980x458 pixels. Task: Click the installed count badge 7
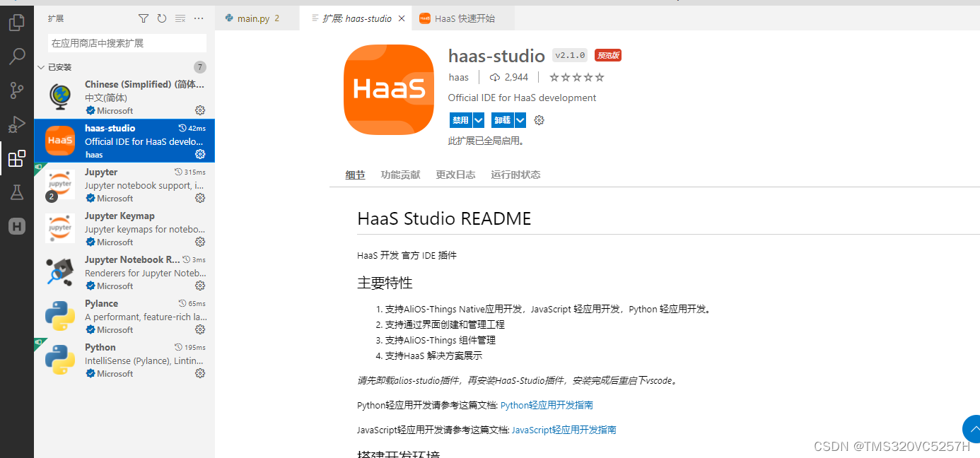coord(200,67)
